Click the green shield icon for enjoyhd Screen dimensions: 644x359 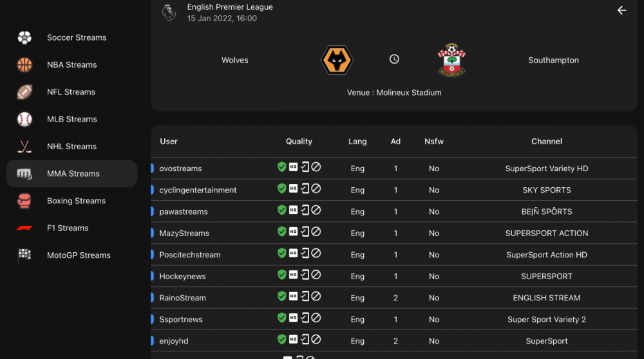coord(282,339)
